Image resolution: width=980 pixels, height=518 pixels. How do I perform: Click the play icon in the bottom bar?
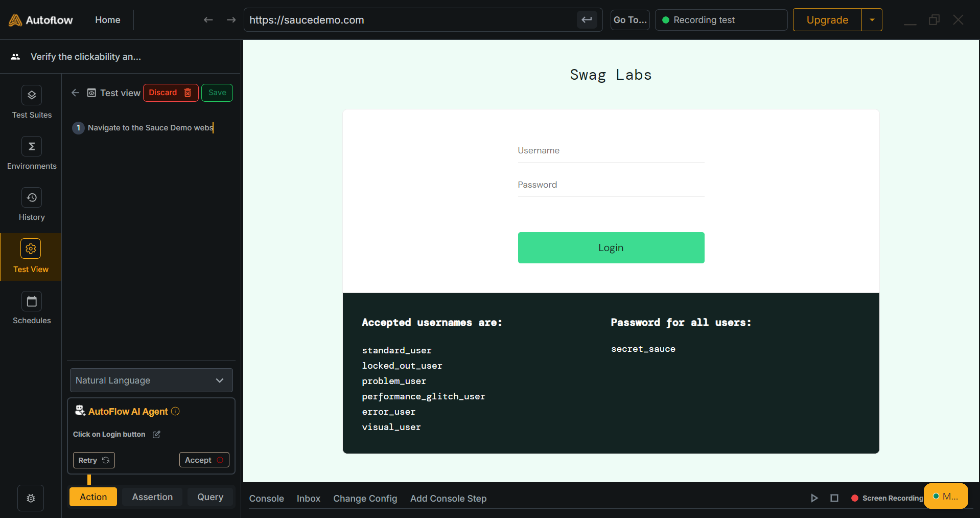(x=814, y=498)
